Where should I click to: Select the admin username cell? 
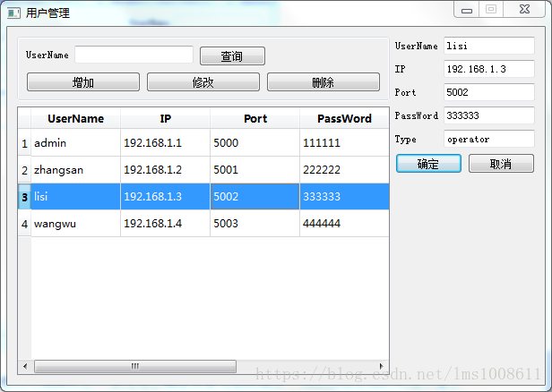pos(75,142)
